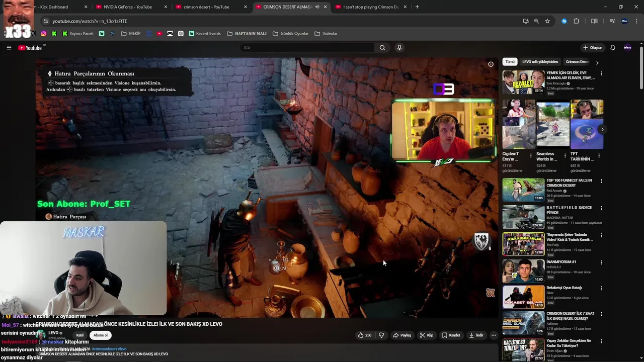Open the media controls icon
This screenshot has width=644, height=362.
click(612, 21)
